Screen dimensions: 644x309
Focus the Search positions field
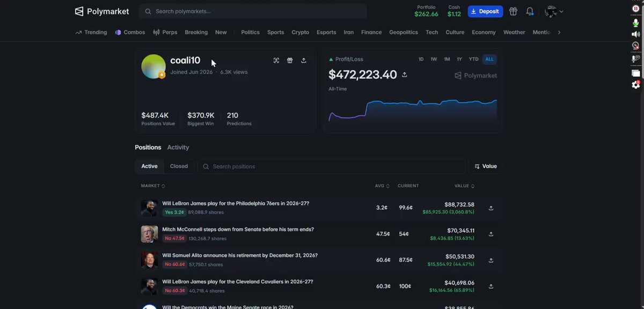331,166
